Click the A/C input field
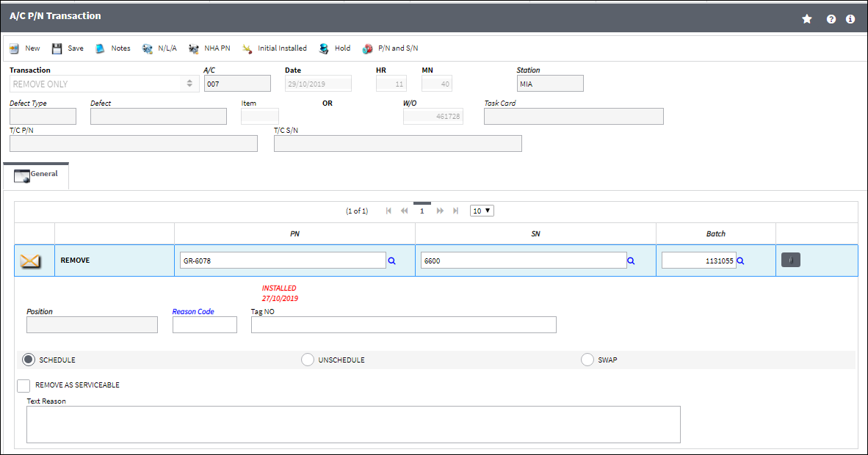 237,84
